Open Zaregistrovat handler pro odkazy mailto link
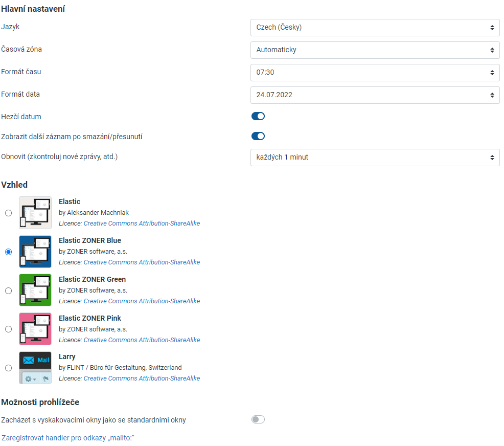This screenshot has height=446, width=504. [x=68, y=438]
